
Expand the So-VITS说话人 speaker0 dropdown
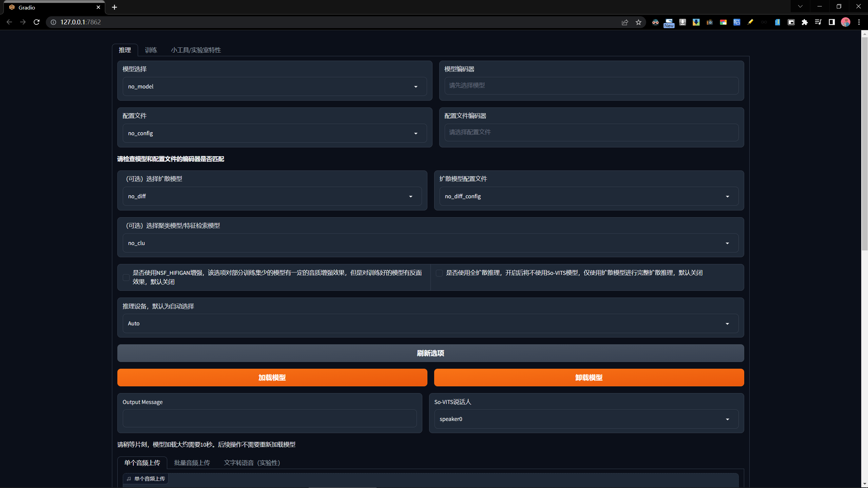pyautogui.click(x=586, y=419)
